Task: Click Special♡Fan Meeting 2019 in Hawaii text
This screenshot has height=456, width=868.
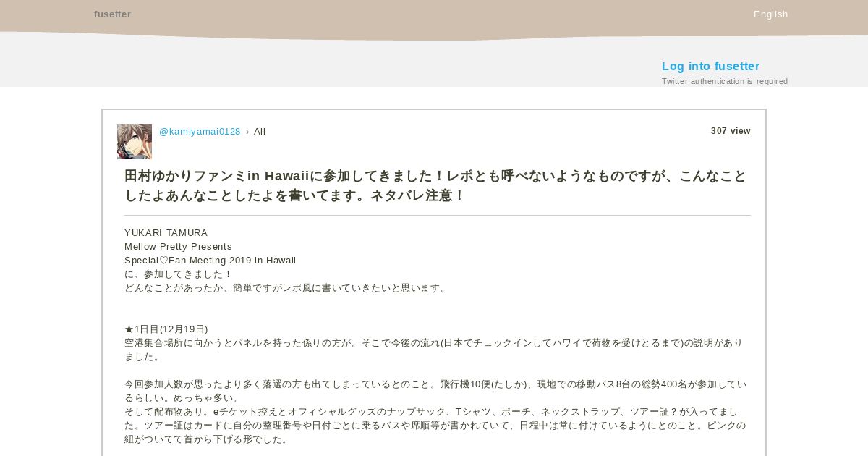Action: [210, 261]
